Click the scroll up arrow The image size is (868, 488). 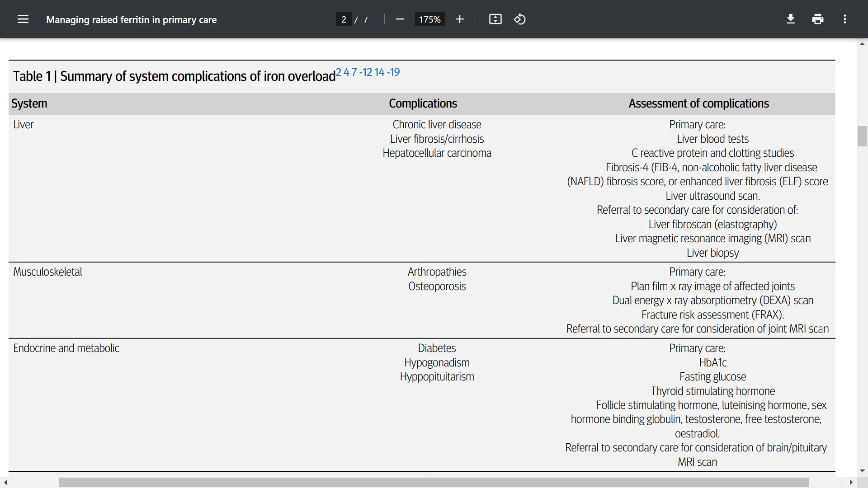(862, 44)
